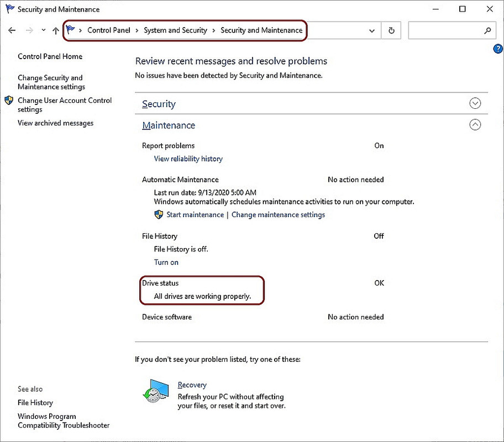Select Security and Maintenance breadcrumb
Image resolution: width=504 pixels, height=442 pixels.
coord(261,30)
